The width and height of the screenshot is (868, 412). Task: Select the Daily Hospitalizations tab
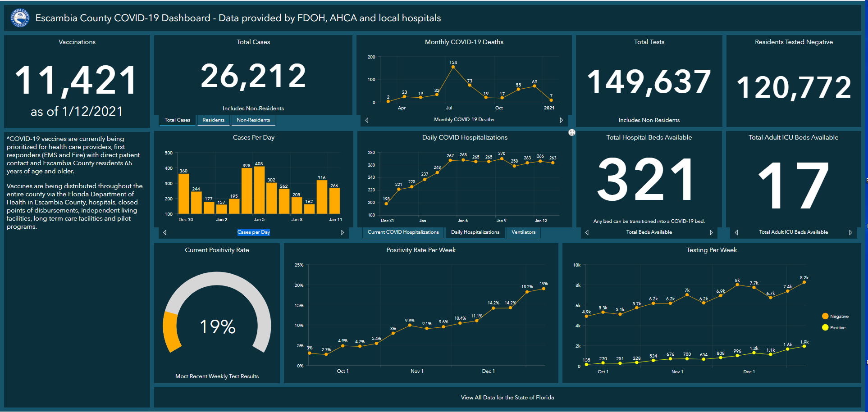(x=475, y=232)
